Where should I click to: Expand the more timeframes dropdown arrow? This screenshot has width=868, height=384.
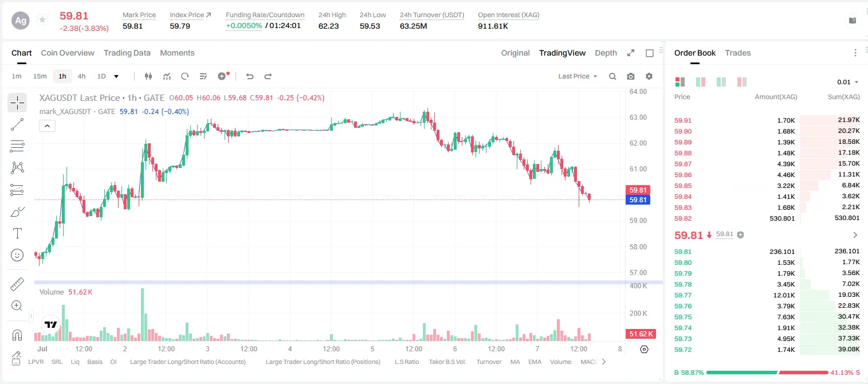point(116,76)
